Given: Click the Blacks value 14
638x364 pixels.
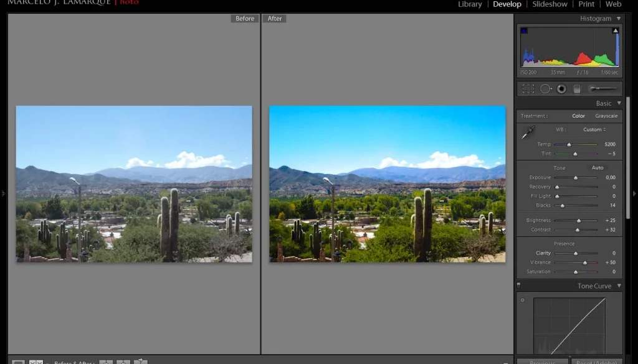Looking at the screenshot, I should coord(612,205).
